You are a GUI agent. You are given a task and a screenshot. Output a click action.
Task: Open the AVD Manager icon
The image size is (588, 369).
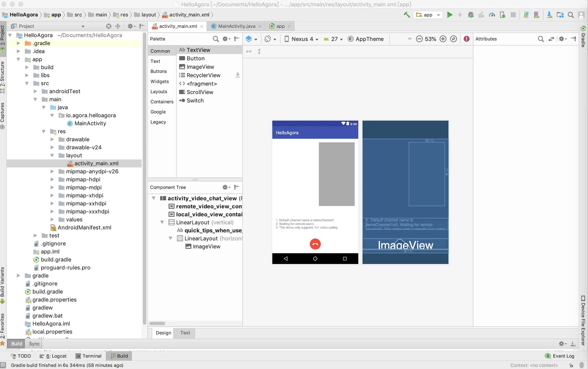pos(536,15)
